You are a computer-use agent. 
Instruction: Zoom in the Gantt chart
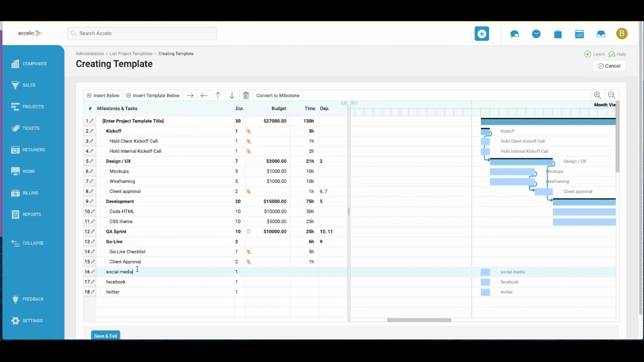click(x=597, y=95)
